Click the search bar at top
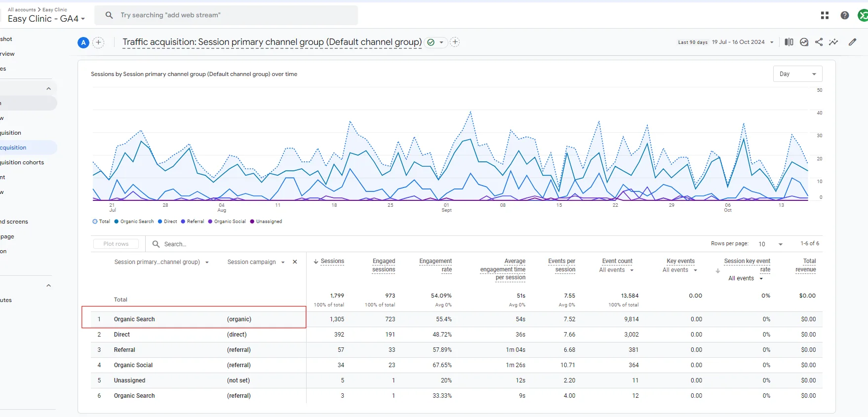Screen dimensions: 868x417 [226, 15]
